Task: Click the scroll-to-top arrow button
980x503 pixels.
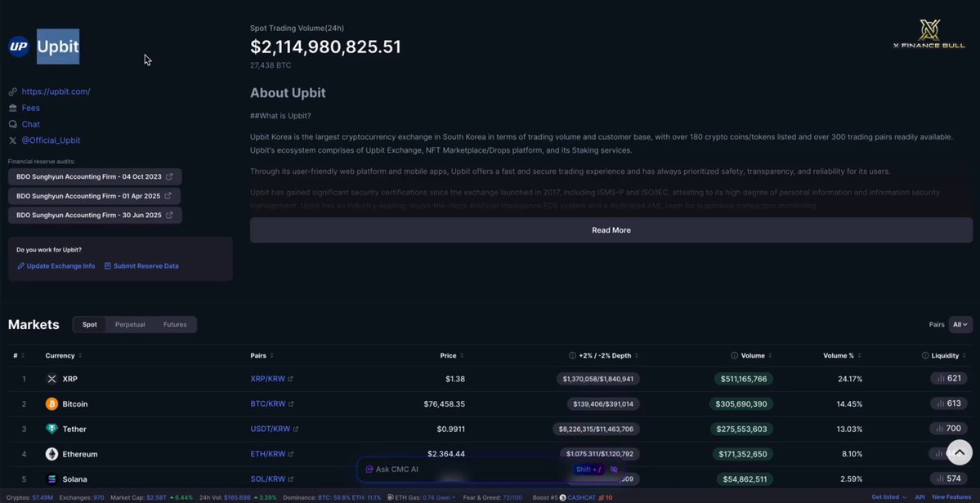Action: [960, 452]
